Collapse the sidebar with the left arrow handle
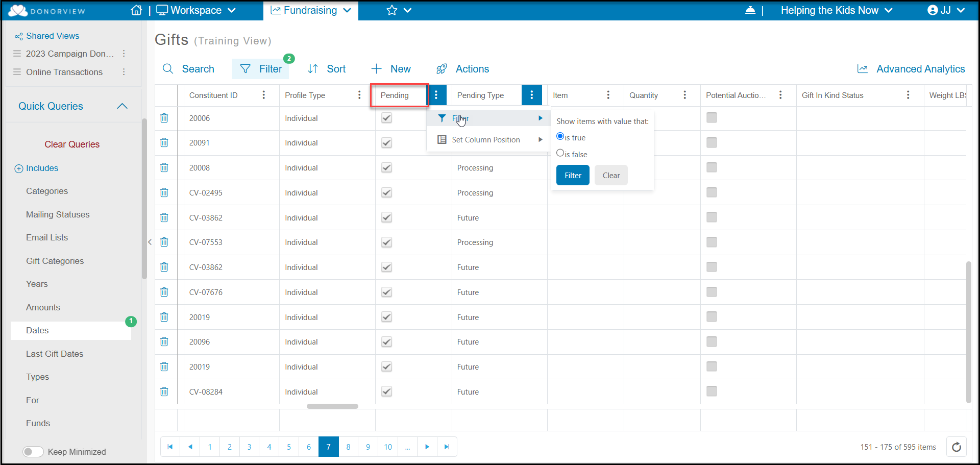The width and height of the screenshot is (980, 465). [x=150, y=242]
